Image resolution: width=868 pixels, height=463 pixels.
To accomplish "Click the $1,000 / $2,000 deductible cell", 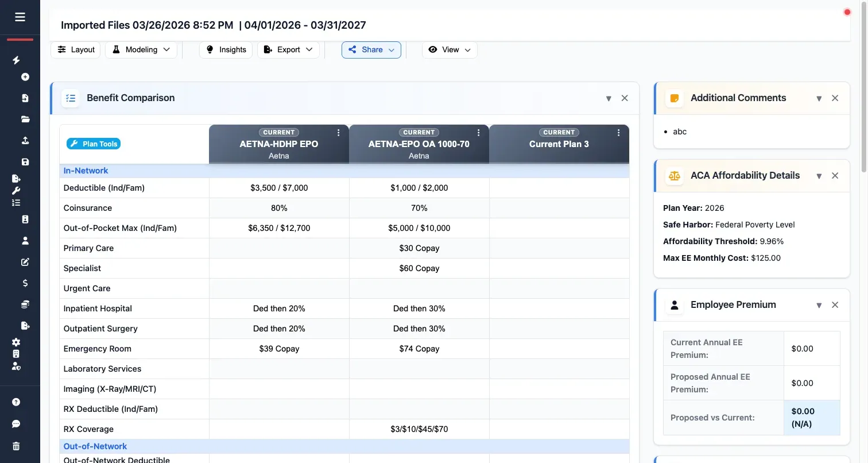I will 419,188.
